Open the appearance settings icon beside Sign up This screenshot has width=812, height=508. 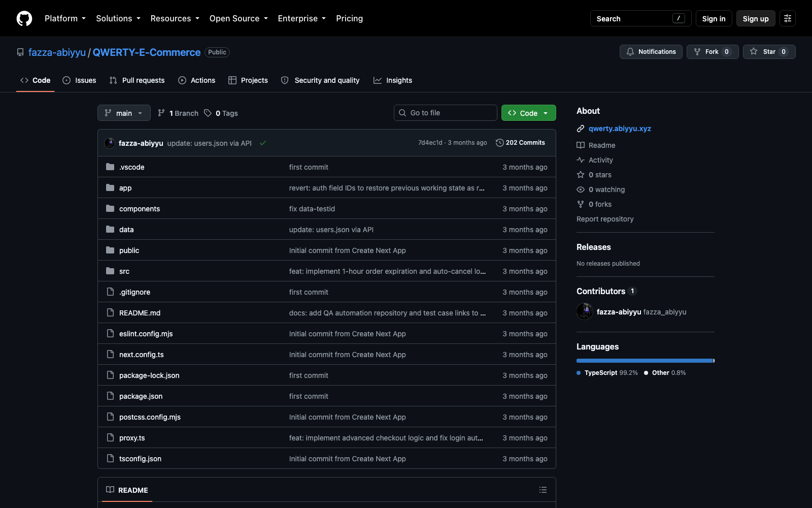pos(788,18)
